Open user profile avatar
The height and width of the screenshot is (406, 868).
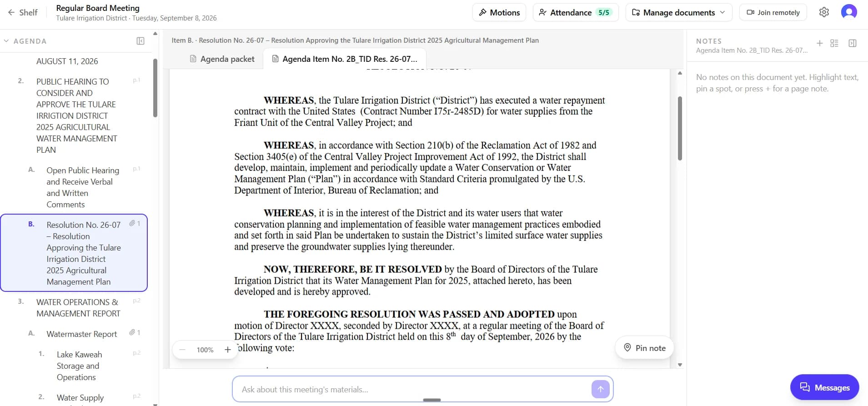(849, 12)
